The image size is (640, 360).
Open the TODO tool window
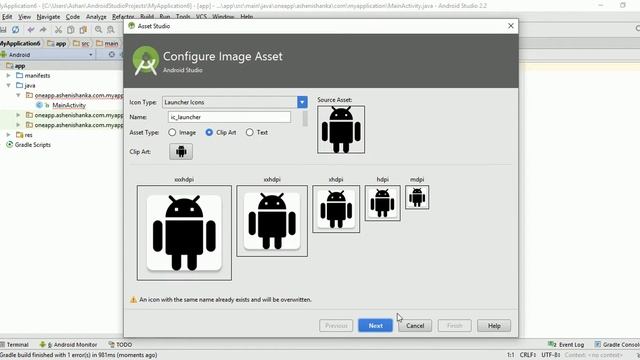(x=120, y=344)
